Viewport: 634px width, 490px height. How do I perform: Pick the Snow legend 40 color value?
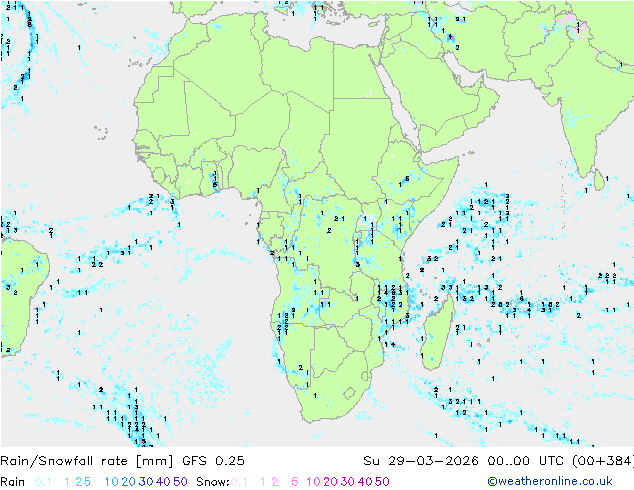(x=365, y=482)
